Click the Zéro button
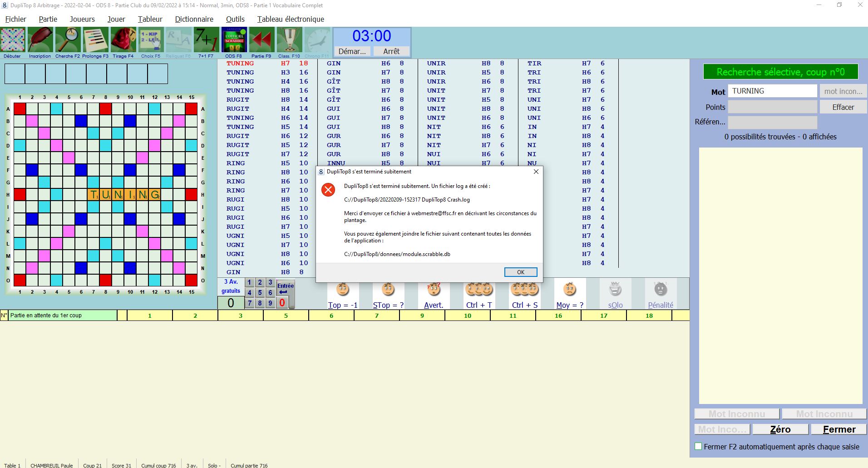This screenshot has width=868, height=468. (780, 429)
